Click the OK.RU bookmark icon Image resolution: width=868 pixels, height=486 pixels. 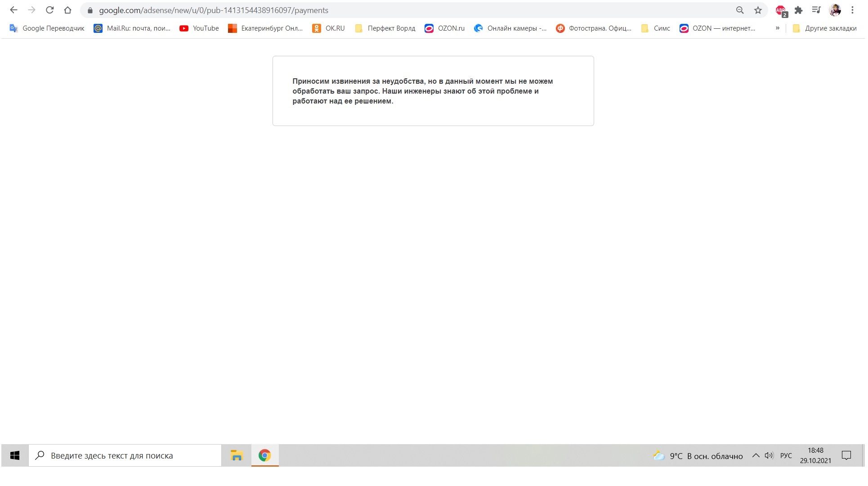point(317,28)
